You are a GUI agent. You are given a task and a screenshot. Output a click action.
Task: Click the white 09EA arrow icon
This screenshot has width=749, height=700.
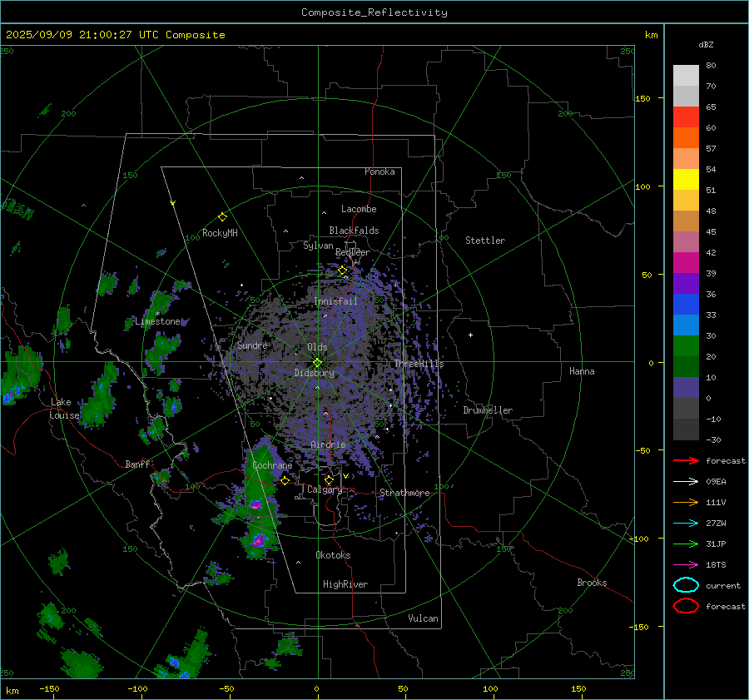(686, 482)
